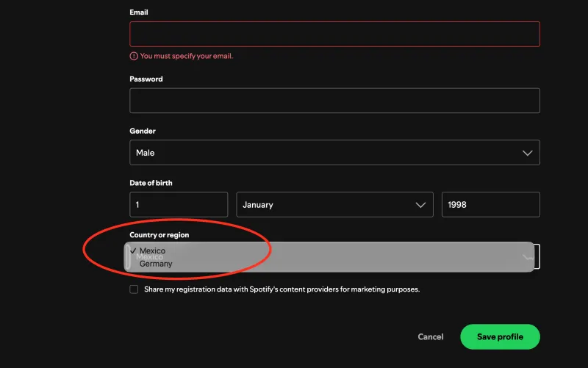Click the 'Share my registration data' text
This screenshot has width=588, height=368.
(x=282, y=289)
